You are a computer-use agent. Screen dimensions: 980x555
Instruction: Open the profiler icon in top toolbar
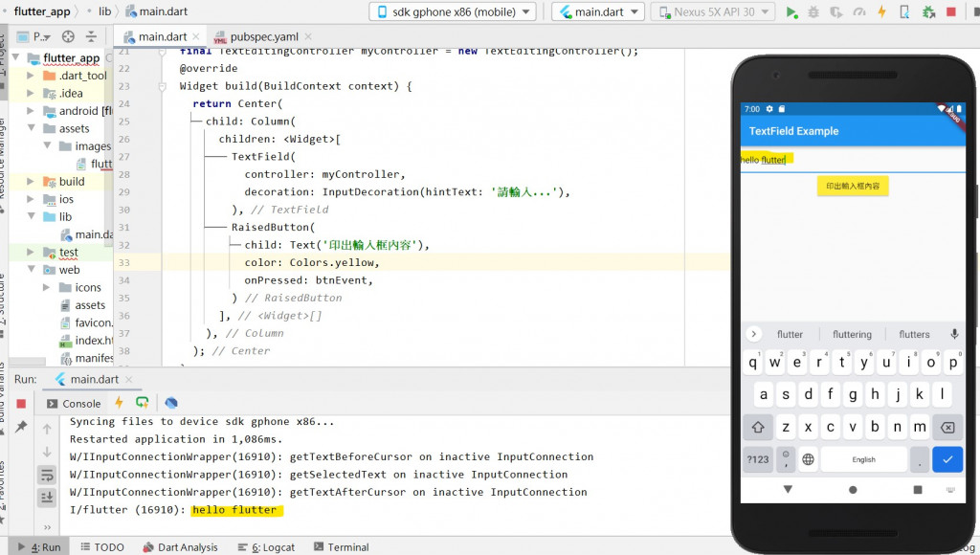tap(859, 11)
